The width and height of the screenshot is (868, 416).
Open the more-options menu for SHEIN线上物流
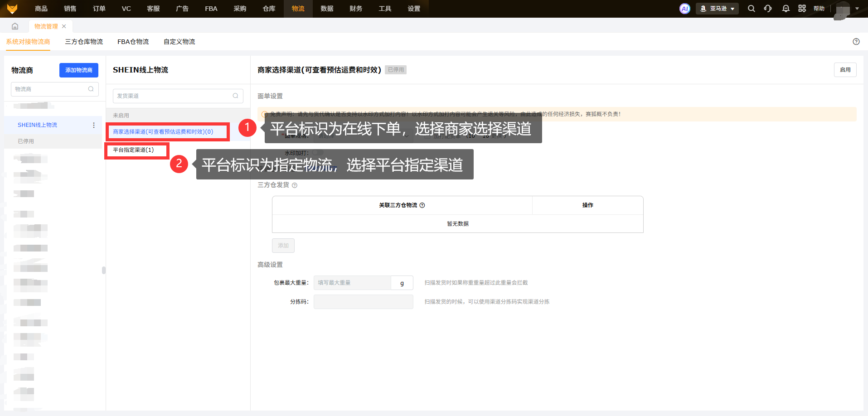coord(94,125)
